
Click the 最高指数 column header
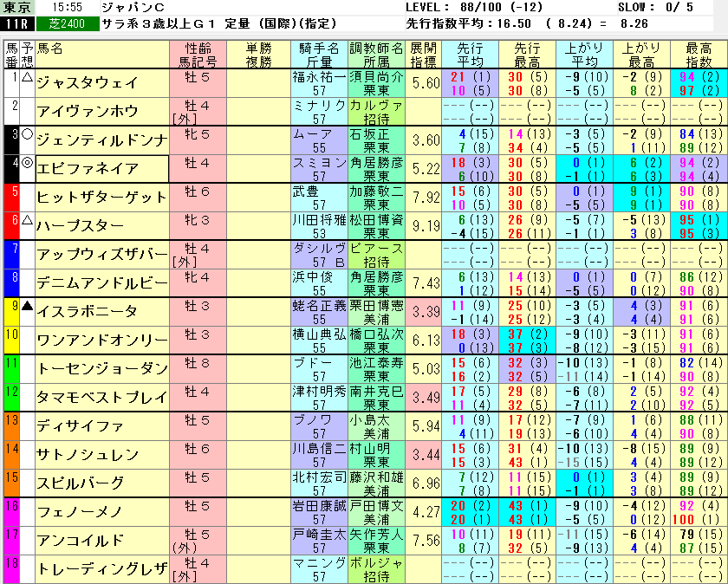[699, 54]
